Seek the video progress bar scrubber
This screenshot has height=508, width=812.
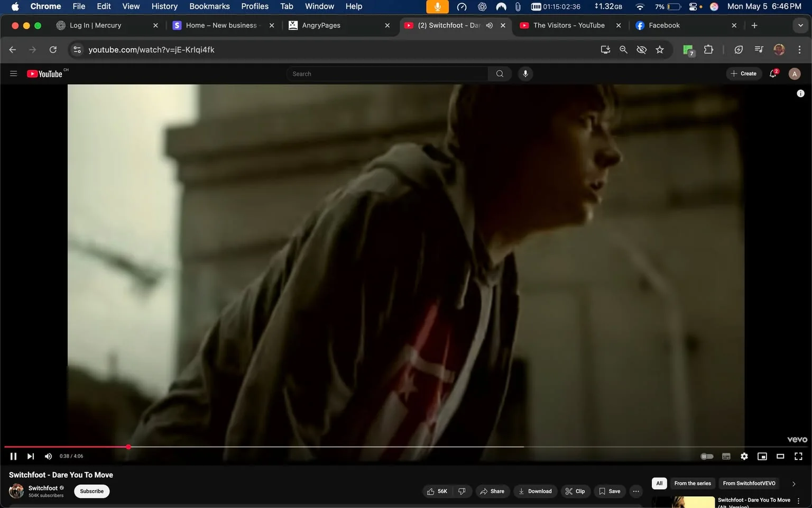tap(128, 447)
